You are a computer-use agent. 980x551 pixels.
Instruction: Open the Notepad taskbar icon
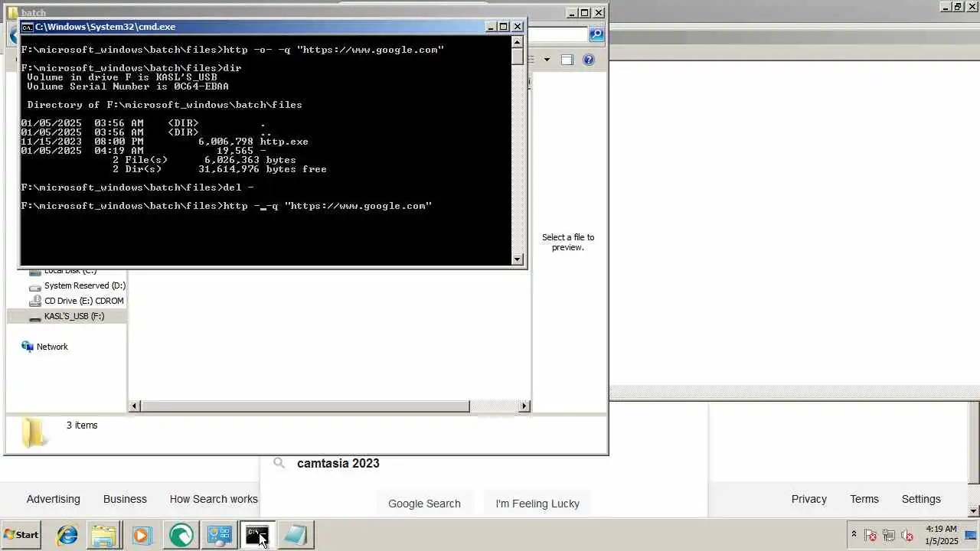(295, 535)
